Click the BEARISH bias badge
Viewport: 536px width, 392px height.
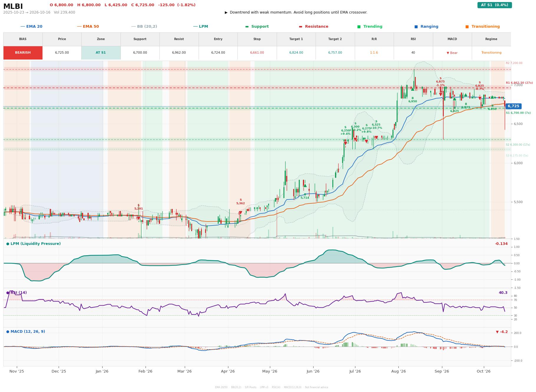click(23, 53)
